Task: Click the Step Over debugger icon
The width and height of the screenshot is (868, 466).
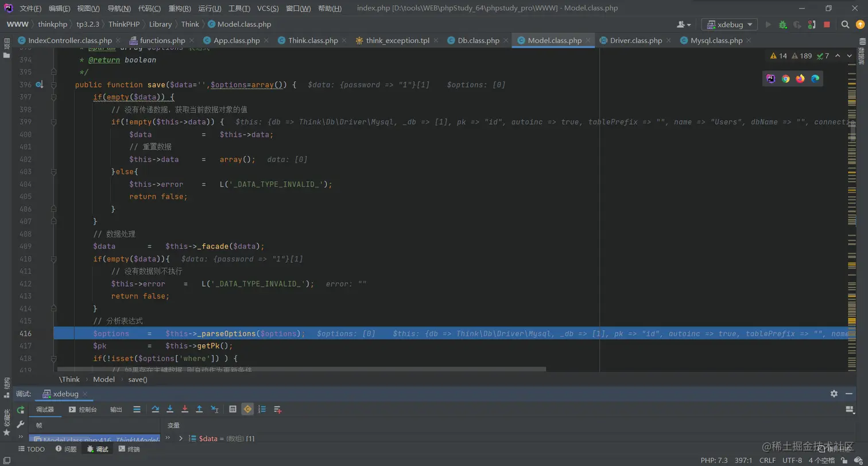Action: [156, 409]
